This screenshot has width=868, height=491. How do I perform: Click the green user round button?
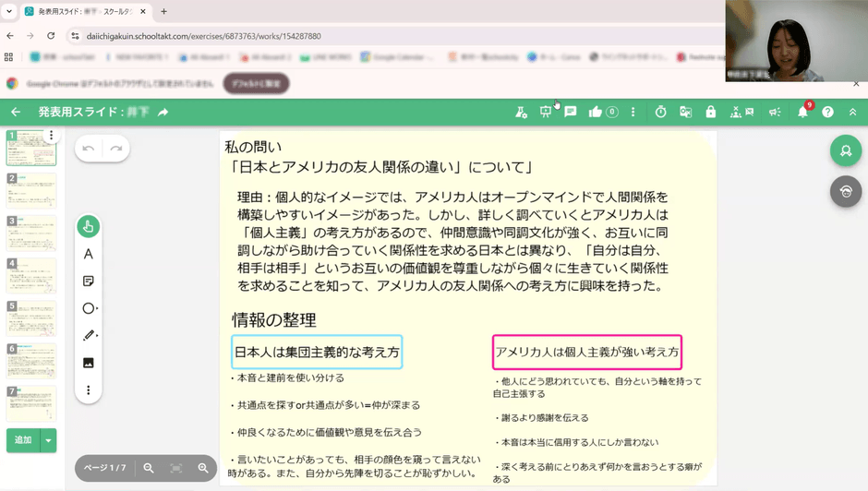tap(845, 150)
